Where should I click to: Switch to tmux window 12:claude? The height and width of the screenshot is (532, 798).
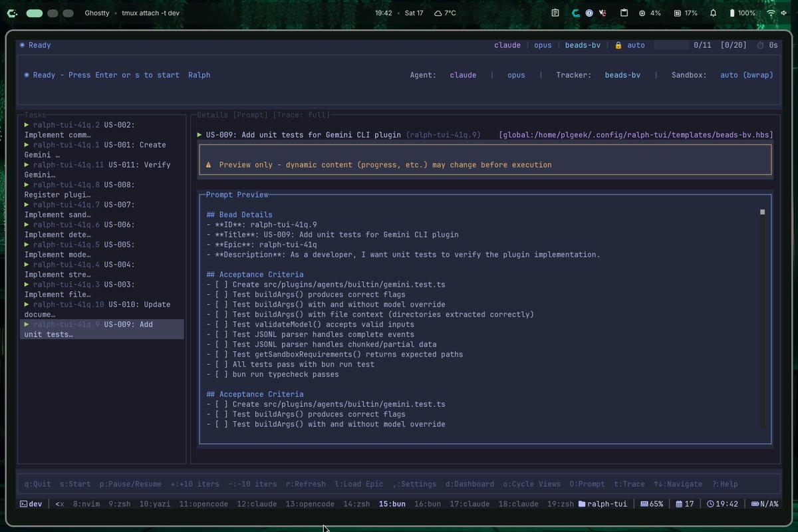[x=257, y=504]
